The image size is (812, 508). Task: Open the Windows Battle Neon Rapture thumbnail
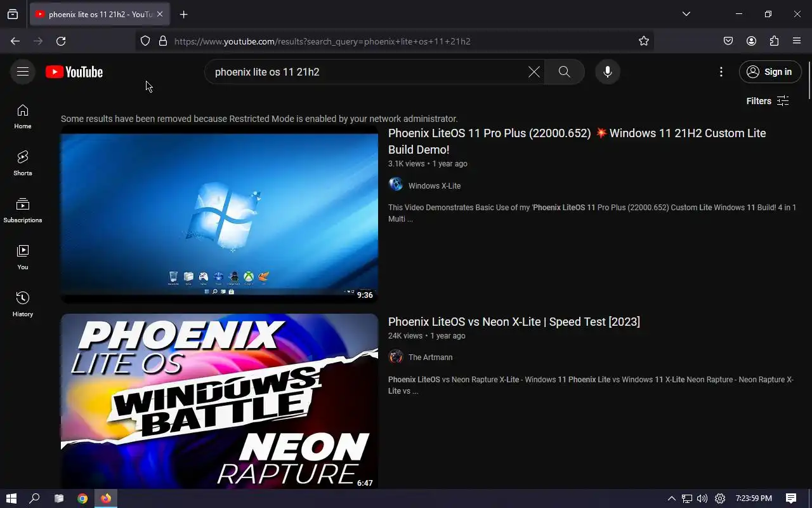219,401
